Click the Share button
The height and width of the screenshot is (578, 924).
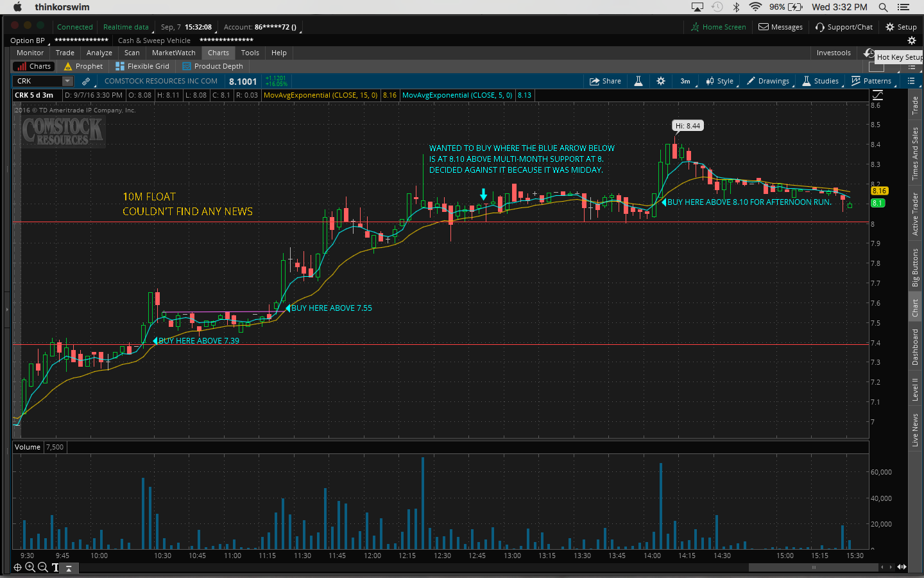605,81
